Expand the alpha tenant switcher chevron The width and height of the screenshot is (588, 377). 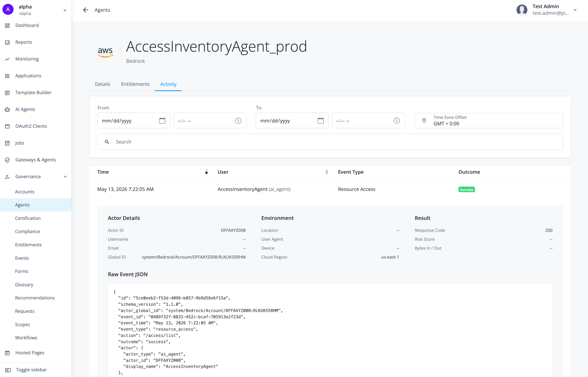click(65, 10)
